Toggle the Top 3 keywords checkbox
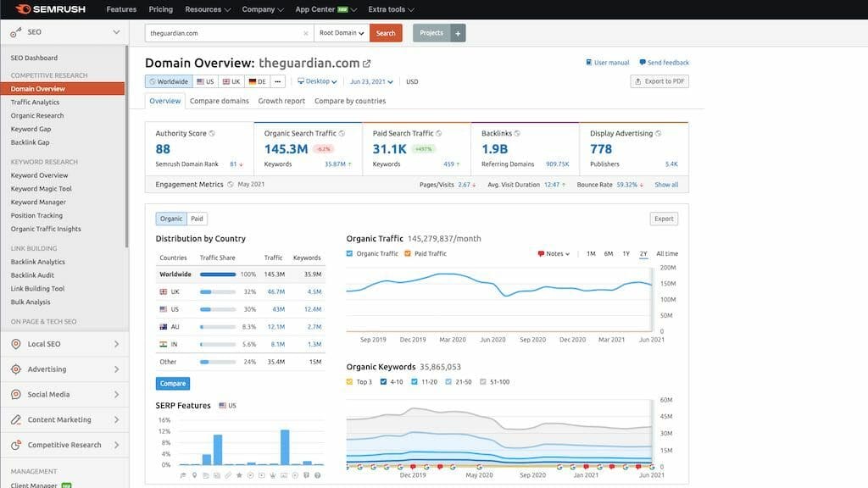Screen dimensions: 868x488 349,382
